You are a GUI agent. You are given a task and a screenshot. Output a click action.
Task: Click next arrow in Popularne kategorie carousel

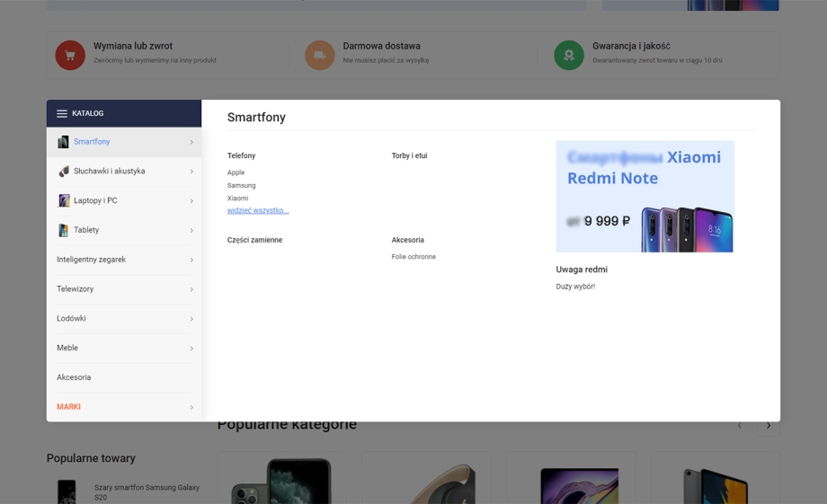[x=768, y=425]
